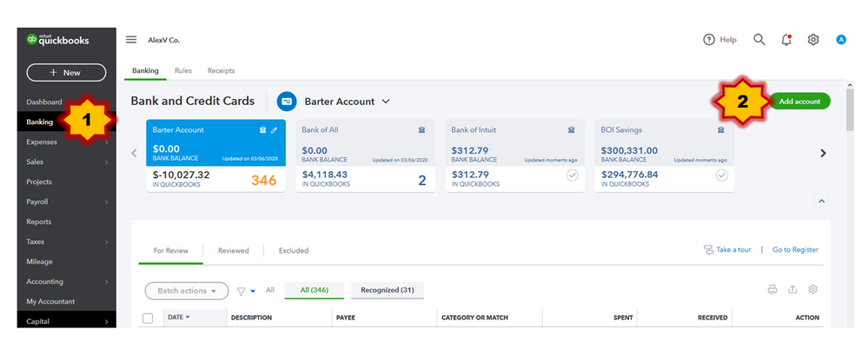Click the checkmark on Bank of Intuit card
This screenshot has width=868, height=349.
573,175
